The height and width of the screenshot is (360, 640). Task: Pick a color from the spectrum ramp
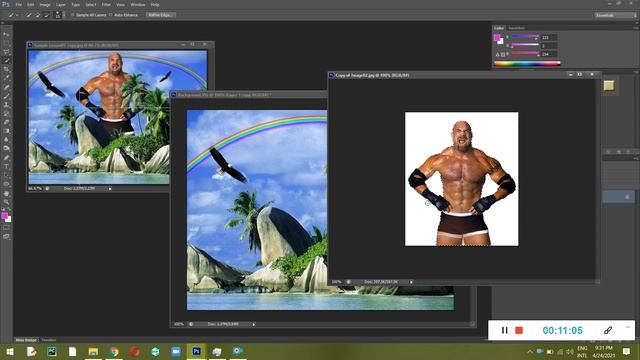527,63
